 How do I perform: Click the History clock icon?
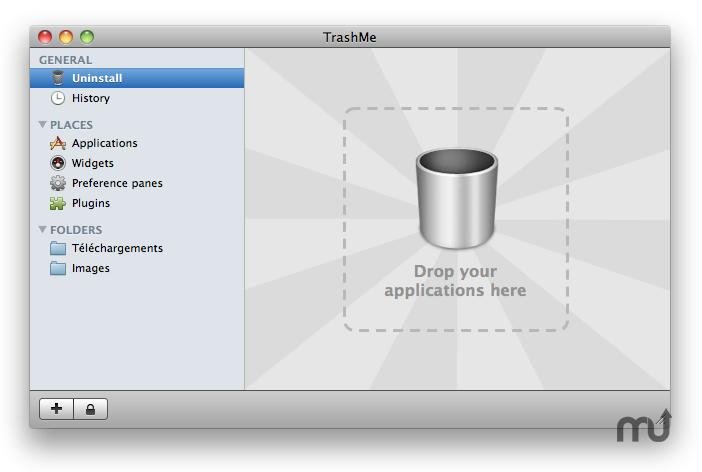pos(58,98)
